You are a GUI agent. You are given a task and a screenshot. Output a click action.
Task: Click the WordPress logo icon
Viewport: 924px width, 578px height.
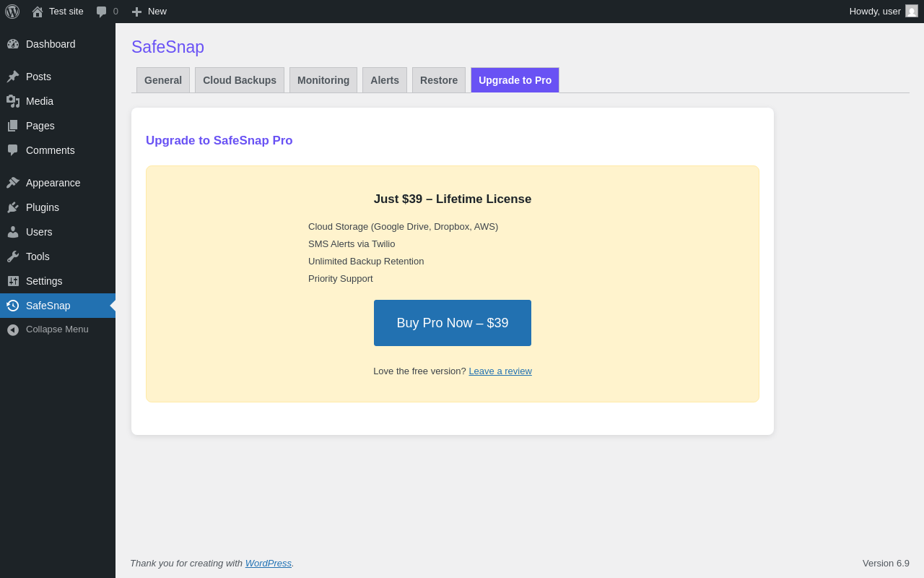pos(12,12)
